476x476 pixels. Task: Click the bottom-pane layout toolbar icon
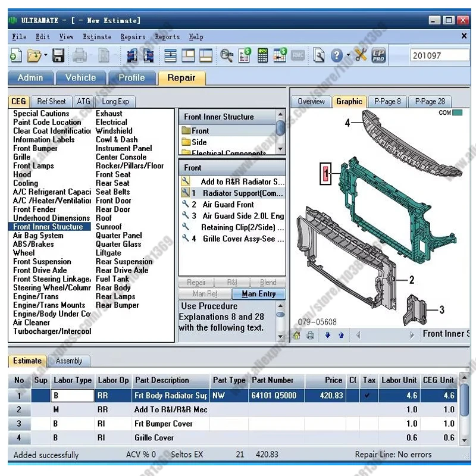(206, 56)
